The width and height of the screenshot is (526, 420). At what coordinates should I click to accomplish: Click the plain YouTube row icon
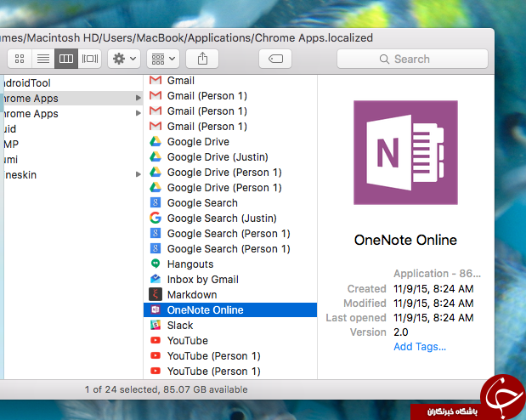(x=156, y=340)
